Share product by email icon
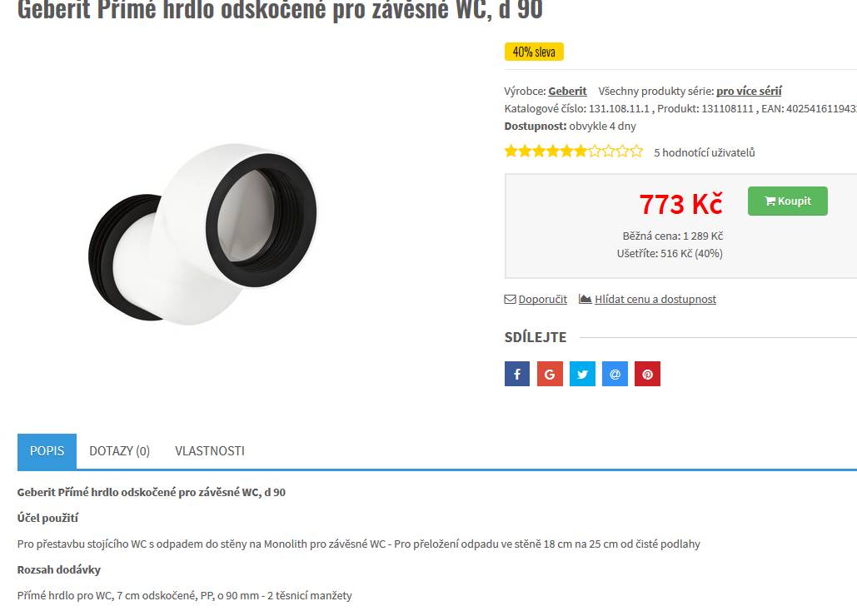 615,374
